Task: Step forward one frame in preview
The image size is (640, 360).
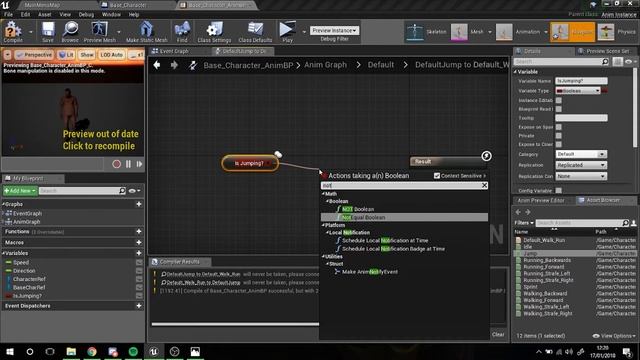Action: 139,164
